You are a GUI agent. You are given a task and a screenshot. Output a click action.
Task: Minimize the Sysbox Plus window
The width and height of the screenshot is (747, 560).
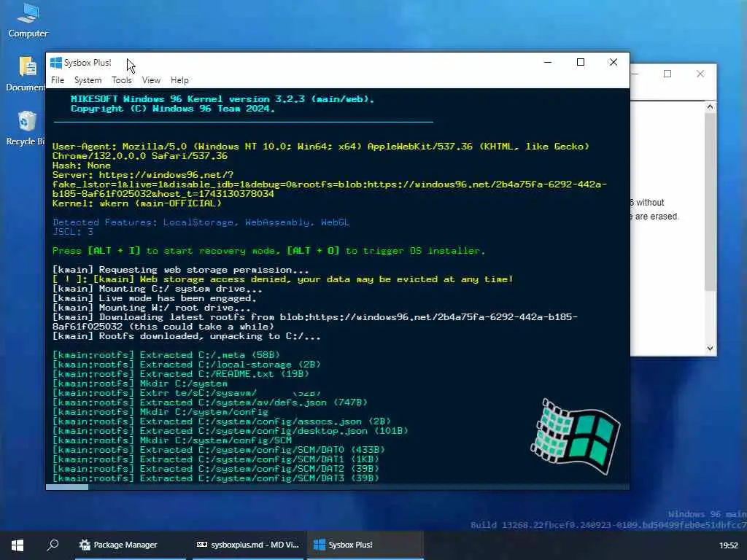click(x=548, y=63)
